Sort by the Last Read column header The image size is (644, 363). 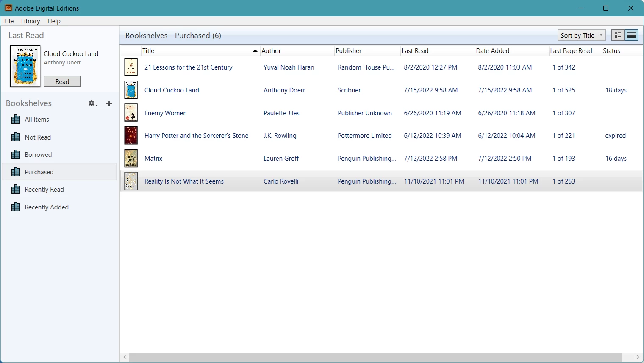click(437, 50)
